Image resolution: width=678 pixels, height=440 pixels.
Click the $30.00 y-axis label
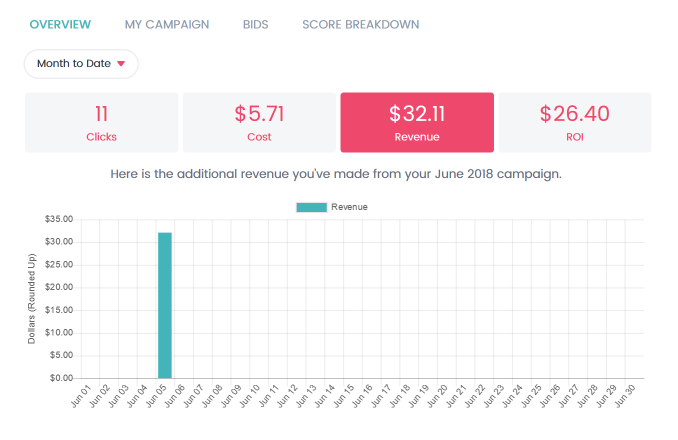pyautogui.click(x=59, y=242)
